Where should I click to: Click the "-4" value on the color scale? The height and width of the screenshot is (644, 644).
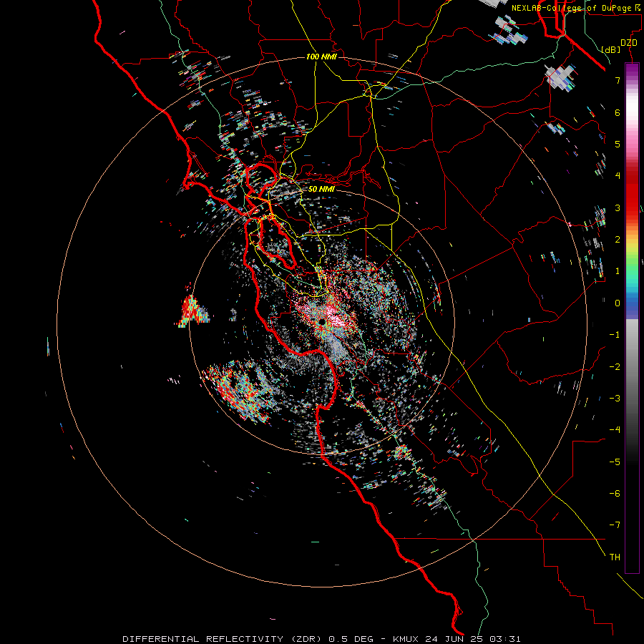coord(615,430)
